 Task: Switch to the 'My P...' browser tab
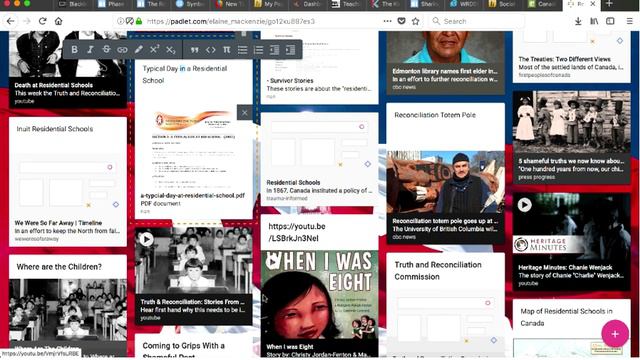click(269, 4)
